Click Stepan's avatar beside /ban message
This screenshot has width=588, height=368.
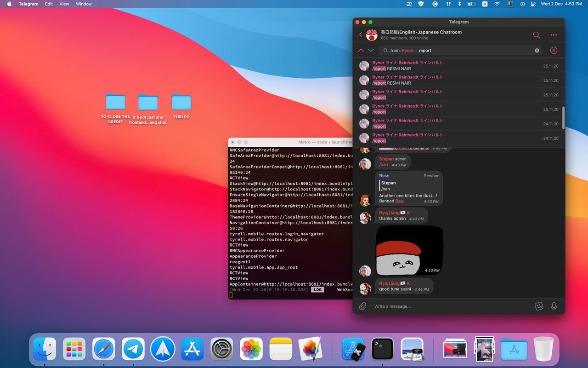click(365, 164)
